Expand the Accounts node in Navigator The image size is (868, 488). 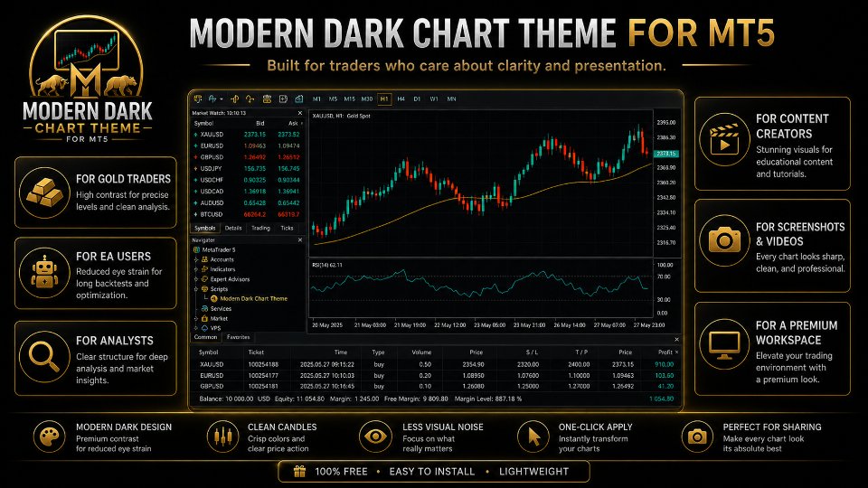tap(196, 259)
